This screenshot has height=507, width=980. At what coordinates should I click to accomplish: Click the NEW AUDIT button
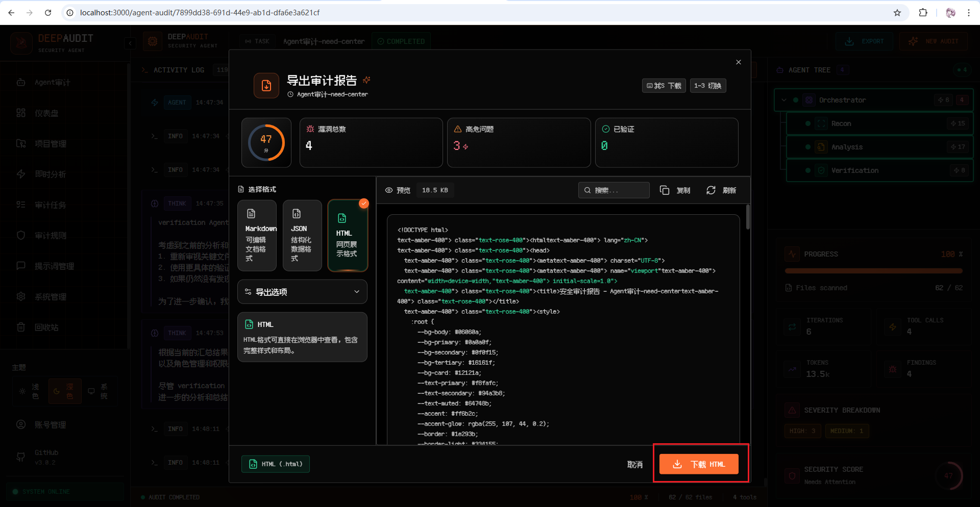click(934, 41)
